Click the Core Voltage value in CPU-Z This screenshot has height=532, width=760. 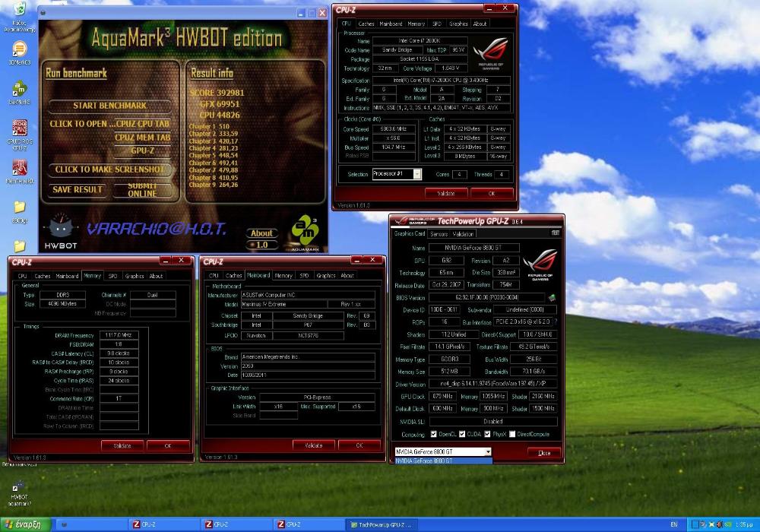click(x=450, y=68)
